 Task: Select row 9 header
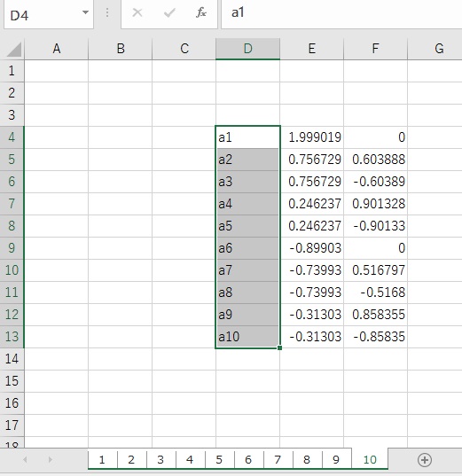[12, 248]
